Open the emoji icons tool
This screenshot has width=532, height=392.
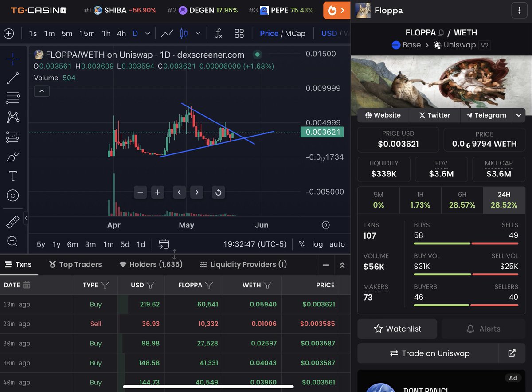click(13, 196)
